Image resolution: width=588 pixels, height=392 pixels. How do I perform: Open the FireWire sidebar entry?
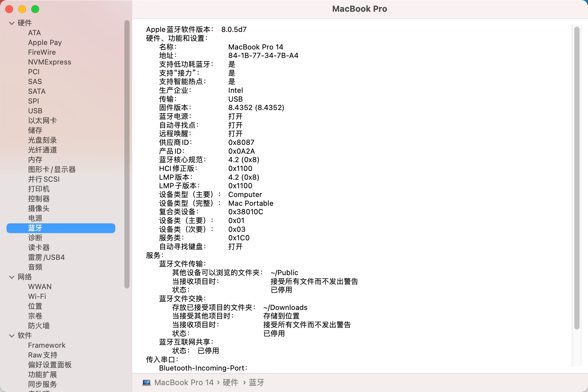tap(42, 52)
